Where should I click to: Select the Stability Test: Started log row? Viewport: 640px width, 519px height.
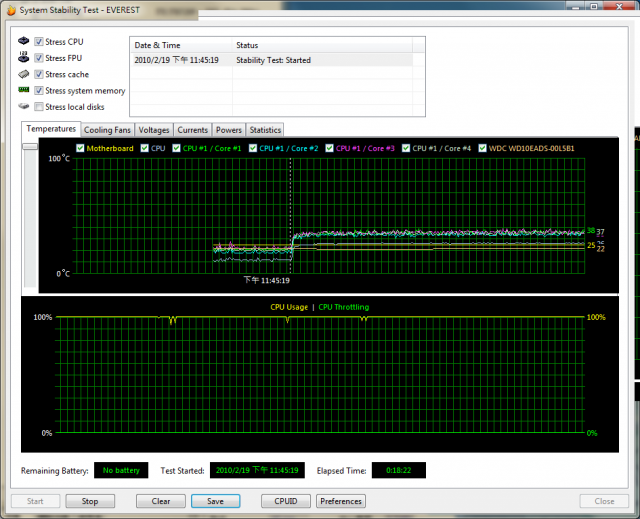point(271,60)
